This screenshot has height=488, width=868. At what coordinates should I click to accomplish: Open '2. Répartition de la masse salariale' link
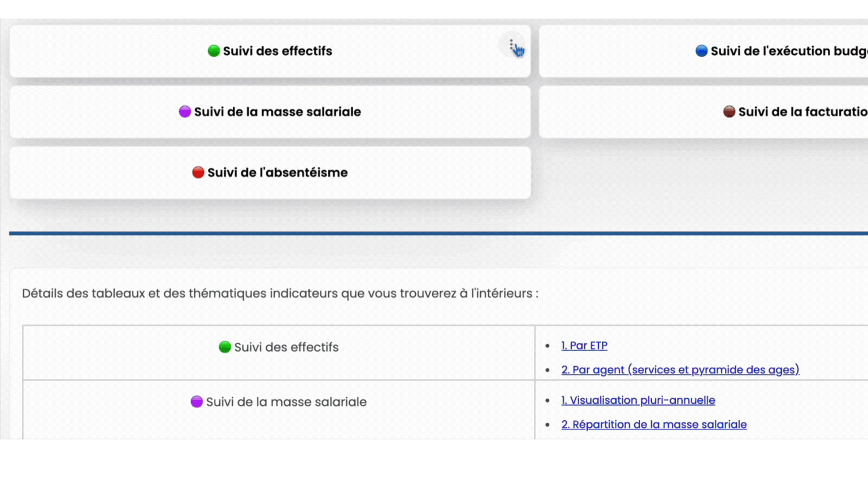click(x=654, y=424)
